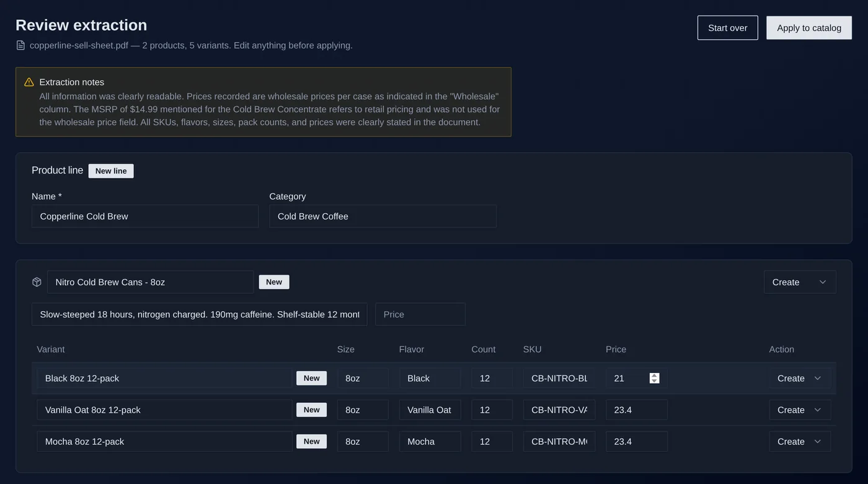
Task: Edit SKU field CB-NITRO-VA
Action: pyautogui.click(x=559, y=410)
